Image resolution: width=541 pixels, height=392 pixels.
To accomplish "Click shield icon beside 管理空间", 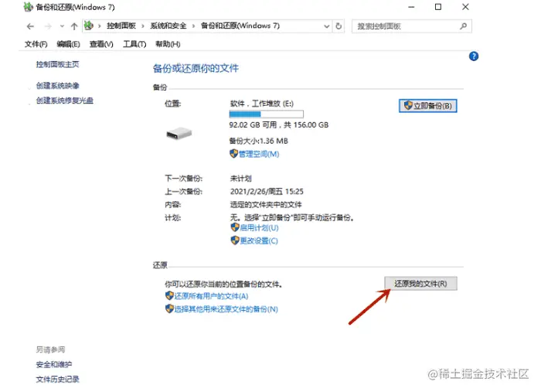I will (233, 154).
